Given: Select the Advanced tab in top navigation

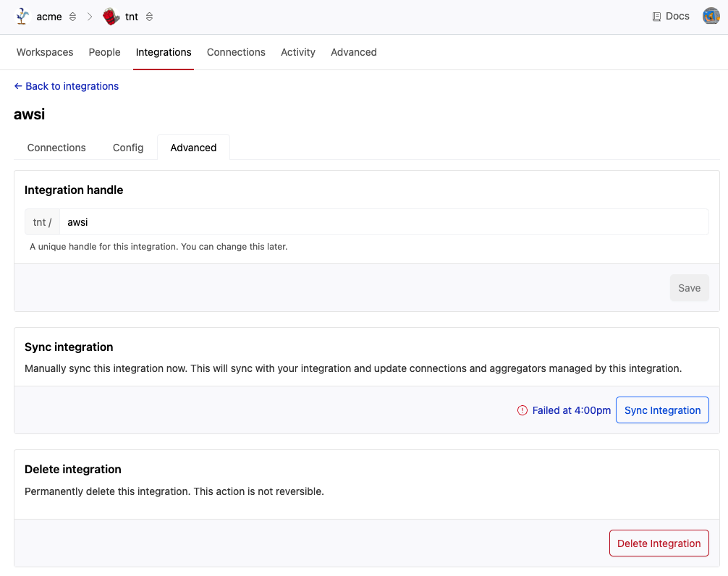Looking at the screenshot, I should (x=353, y=52).
